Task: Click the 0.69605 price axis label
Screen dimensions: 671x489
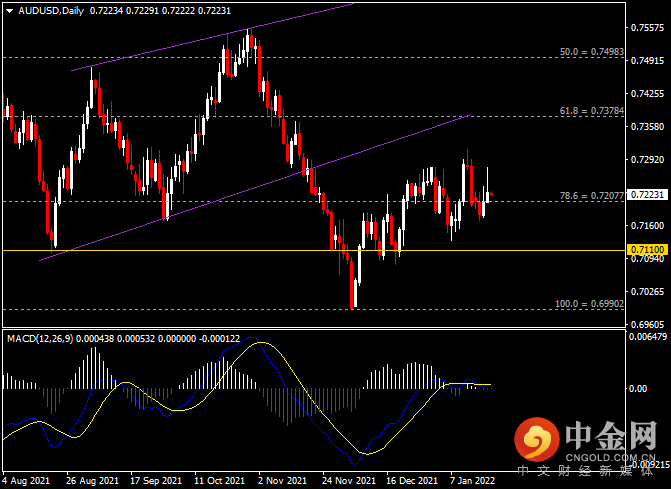Action: click(647, 324)
